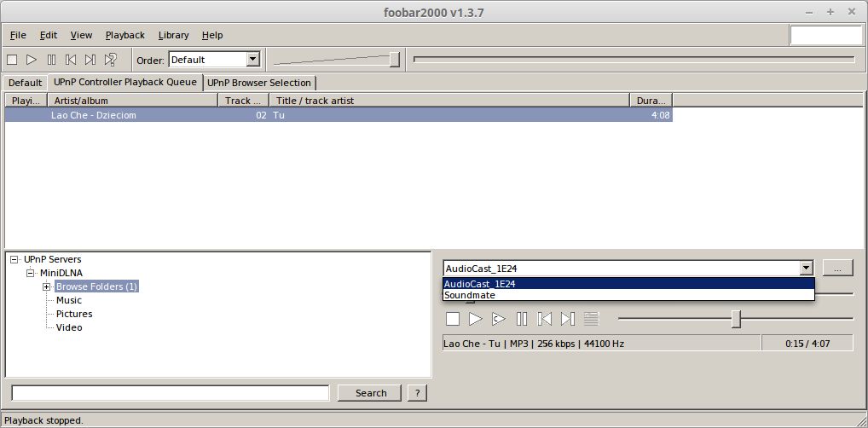Skip to previous track in UPnP controller

pyautogui.click(x=545, y=319)
